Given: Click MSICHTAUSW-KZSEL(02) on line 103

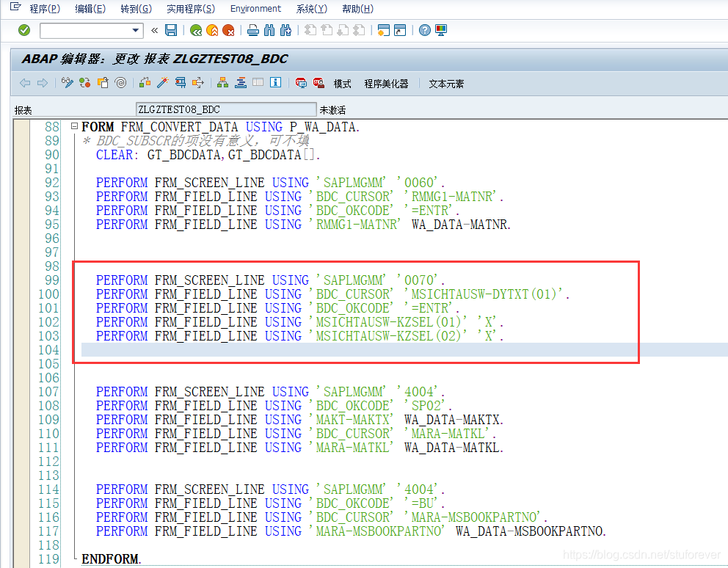Looking at the screenshot, I should point(389,336).
